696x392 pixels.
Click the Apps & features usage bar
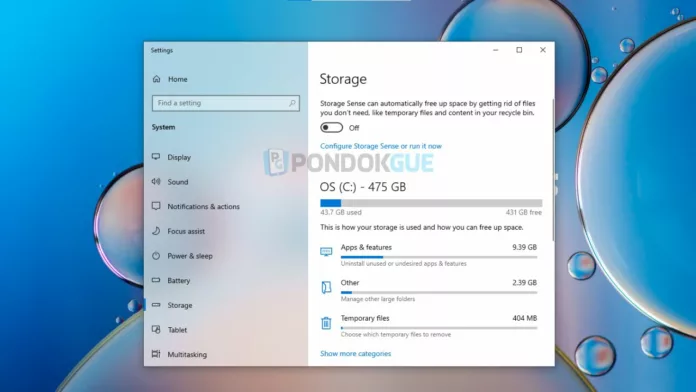click(439, 257)
